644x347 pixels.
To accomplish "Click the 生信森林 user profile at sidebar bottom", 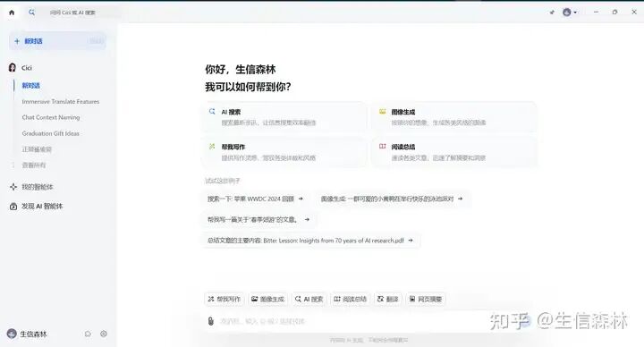I will (27, 334).
